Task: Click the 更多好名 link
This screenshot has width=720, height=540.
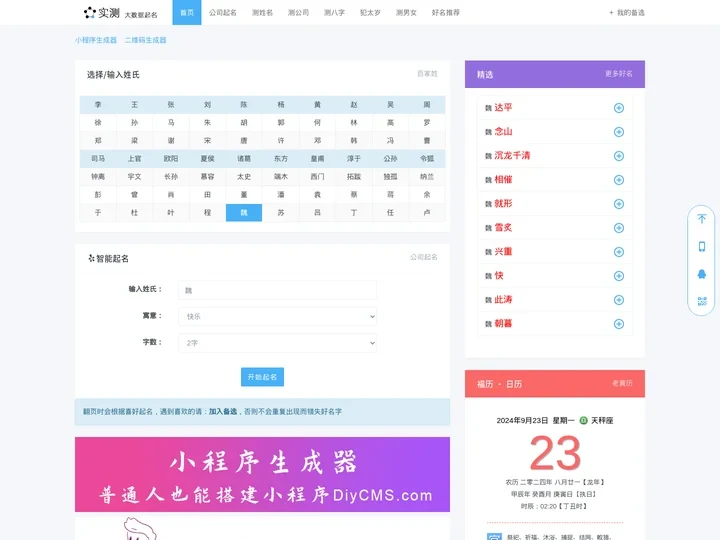Action: tap(619, 73)
